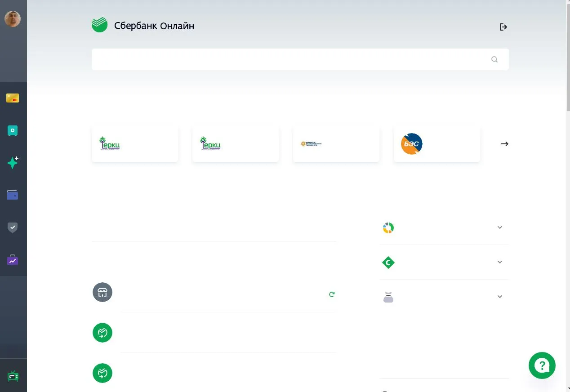Open the card with orange sun-gear logo
570x392 pixels.
pyautogui.click(x=336, y=144)
